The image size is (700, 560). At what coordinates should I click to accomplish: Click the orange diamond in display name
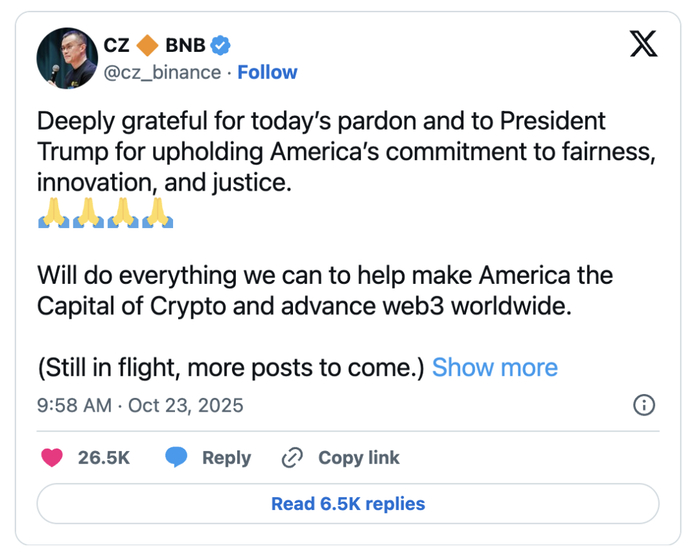147,44
